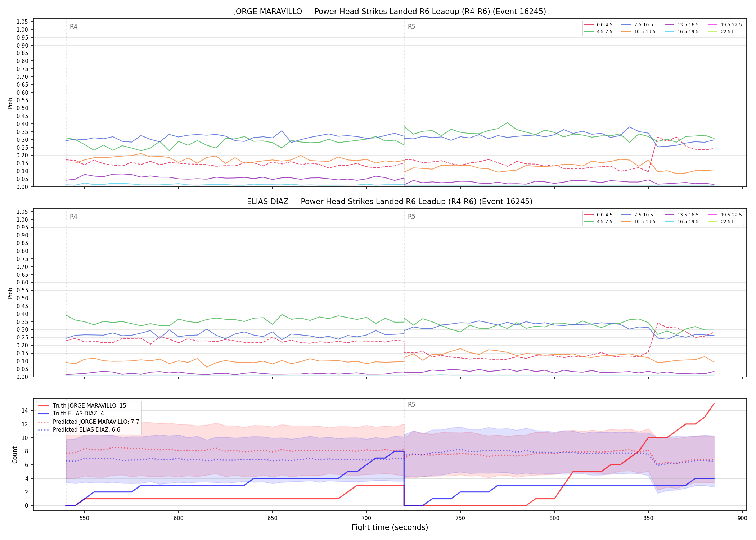Select '19.5-22.5' legend entry in Elias Diaz chart
The height and width of the screenshot is (540, 756).
(725, 215)
